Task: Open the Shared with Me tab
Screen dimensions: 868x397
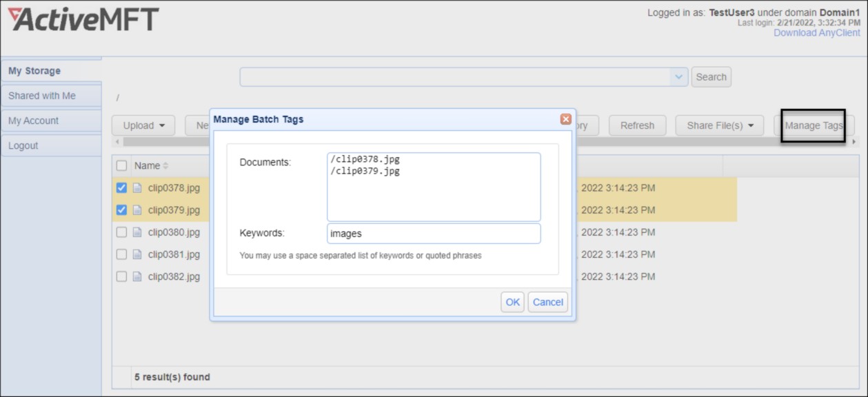Action: tap(51, 96)
